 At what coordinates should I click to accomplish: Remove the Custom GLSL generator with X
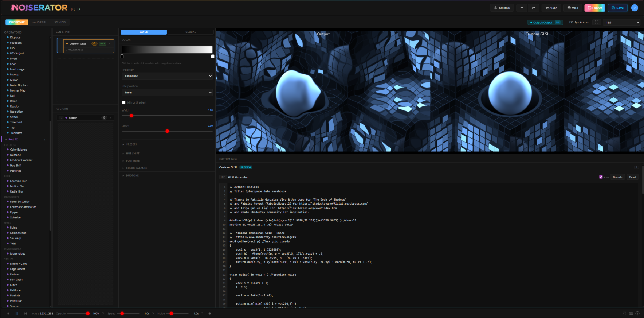point(110,44)
